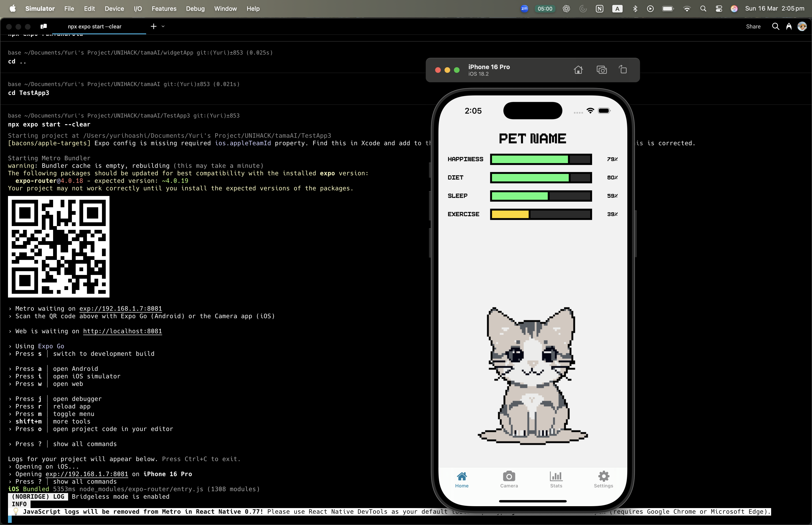The width and height of the screenshot is (812, 525).
Task: Click the Wi-Fi status icon in the menu bar
Action: 687,9
